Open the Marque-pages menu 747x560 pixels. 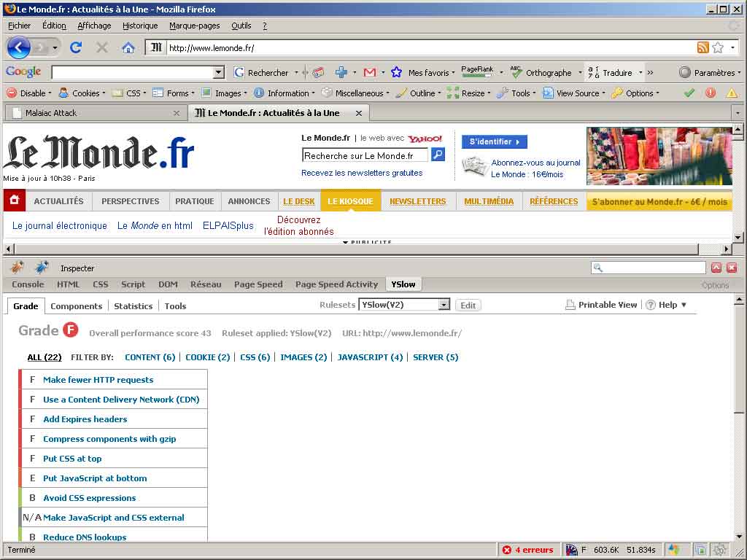tap(194, 26)
